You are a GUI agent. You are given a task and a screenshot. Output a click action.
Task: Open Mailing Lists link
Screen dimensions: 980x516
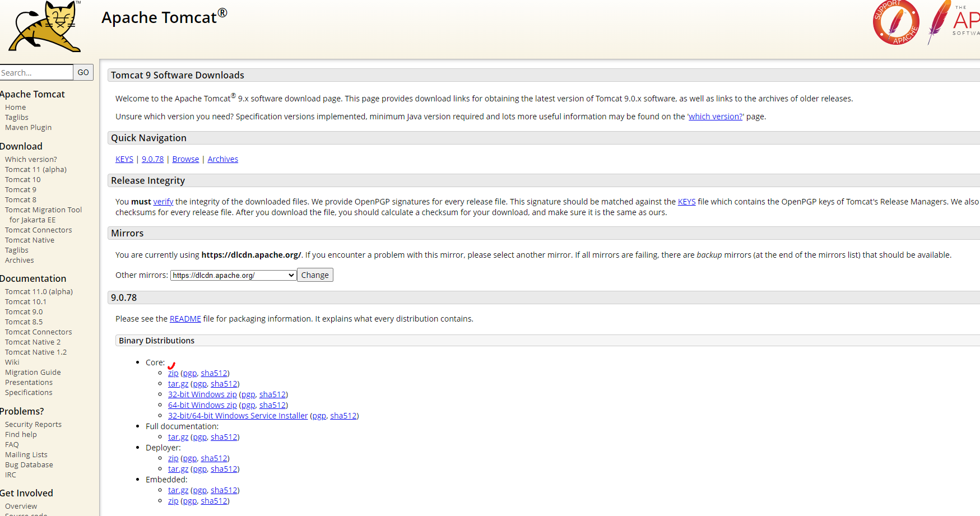(26, 455)
